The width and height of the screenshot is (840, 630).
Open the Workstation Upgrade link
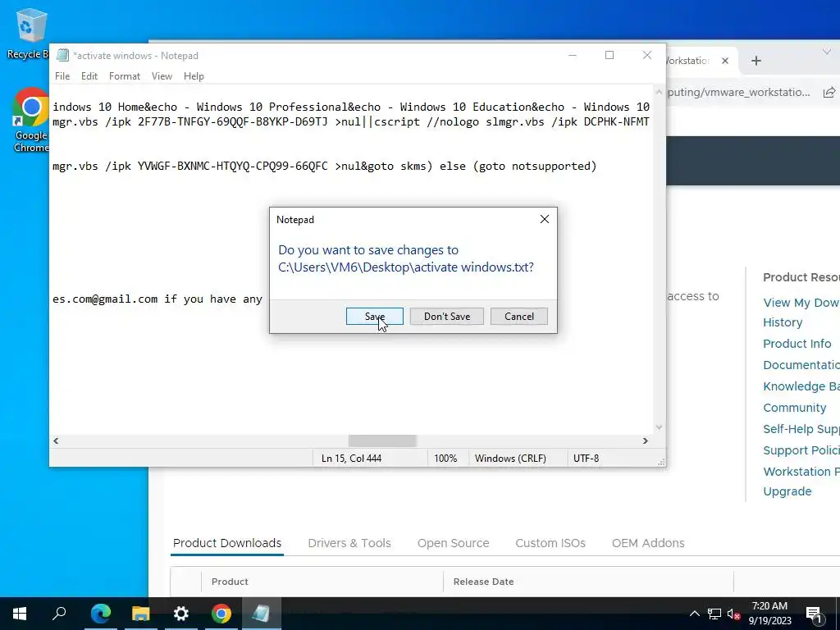[801, 481]
